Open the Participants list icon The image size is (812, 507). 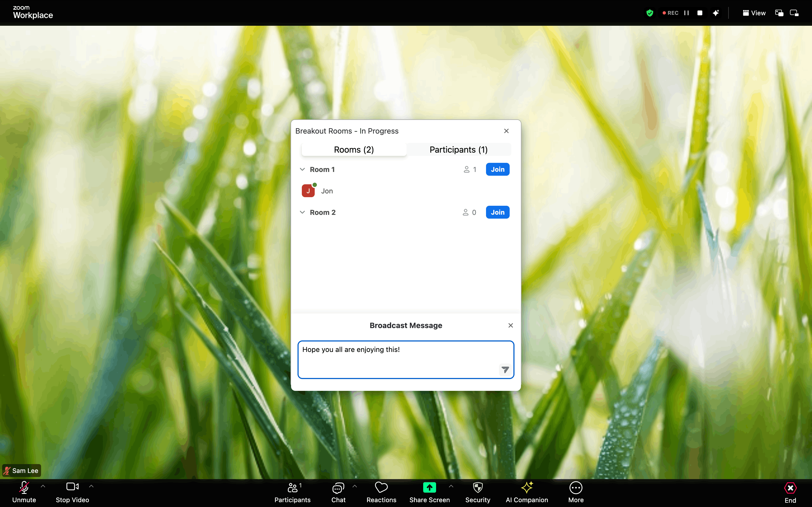[x=293, y=488]
